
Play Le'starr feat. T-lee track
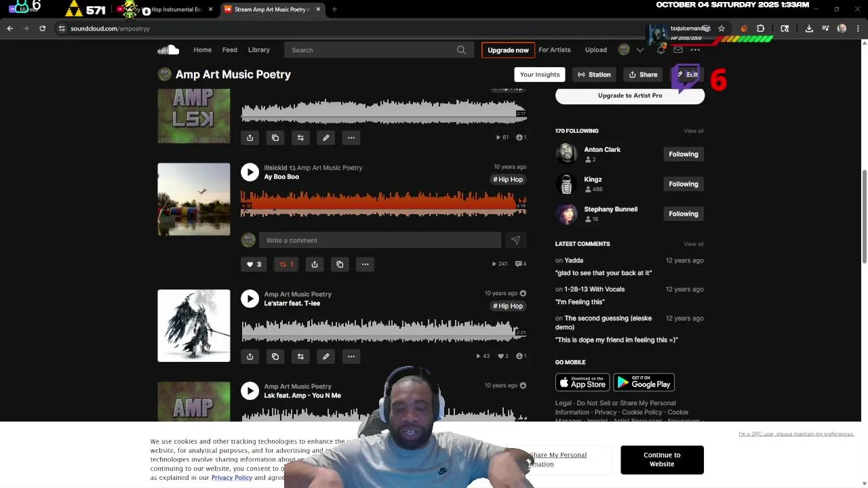pyautogui.click(x=250, y=299)
